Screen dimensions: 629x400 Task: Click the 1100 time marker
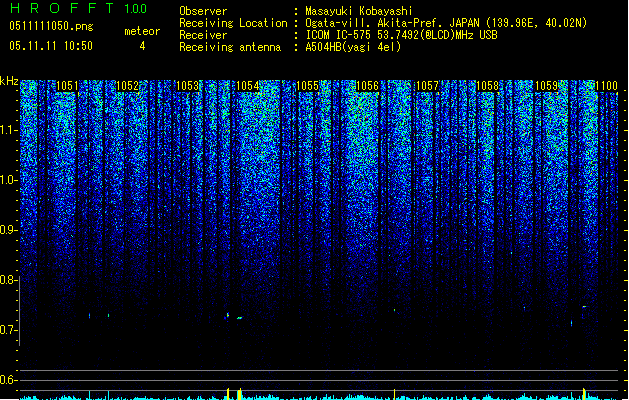click(x=607, y=86)
